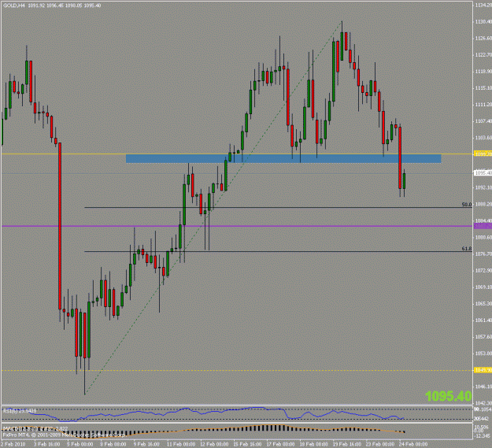The image size is (492, 448).
Task: Click the 1130.40 price axis label
Action: tap(483, 21)
